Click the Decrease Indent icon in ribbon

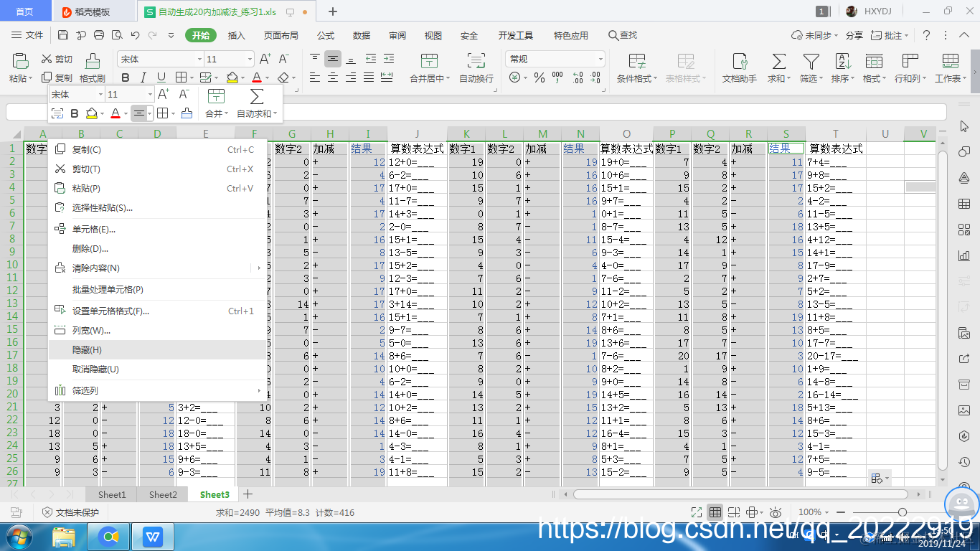pos(371,59)
